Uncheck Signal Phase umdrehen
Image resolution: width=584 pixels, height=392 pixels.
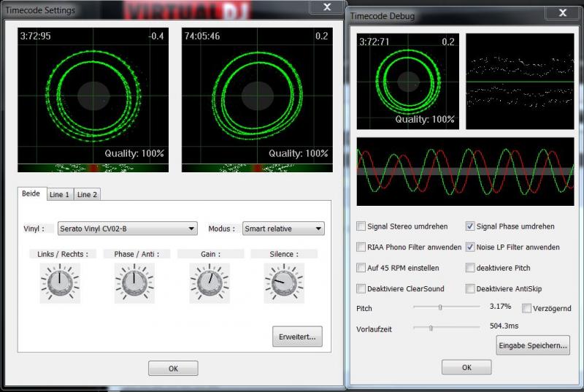click(x=470, y=226)
